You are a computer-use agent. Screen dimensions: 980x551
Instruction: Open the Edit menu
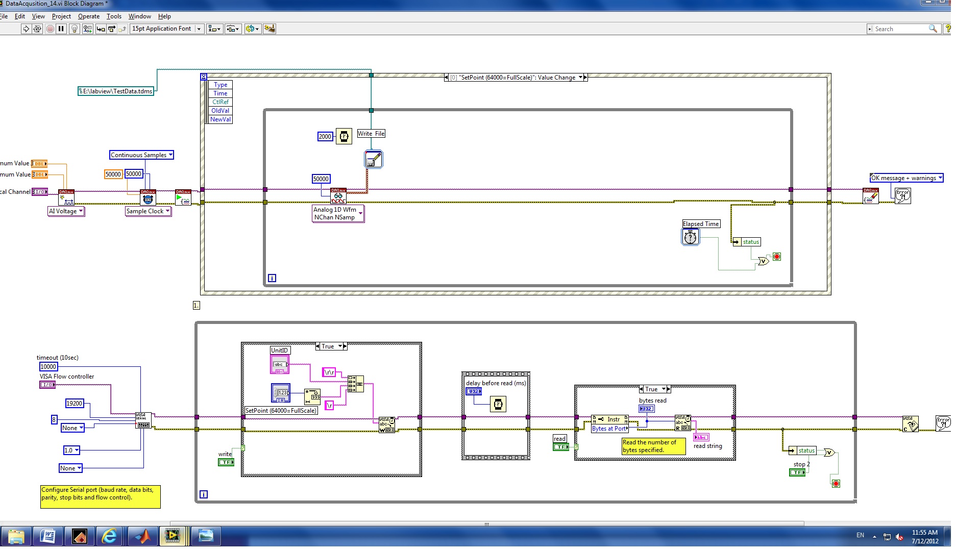pos(20,16)
